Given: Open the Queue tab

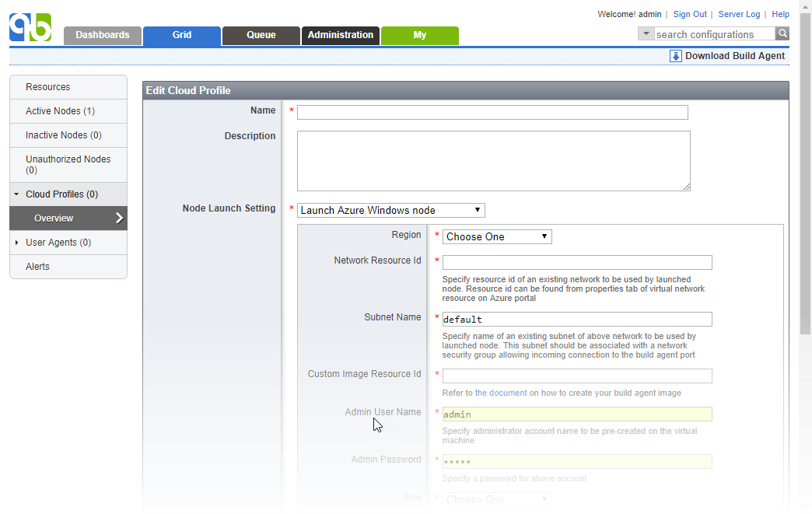Looking at the screenshot, I should [261, 35].
